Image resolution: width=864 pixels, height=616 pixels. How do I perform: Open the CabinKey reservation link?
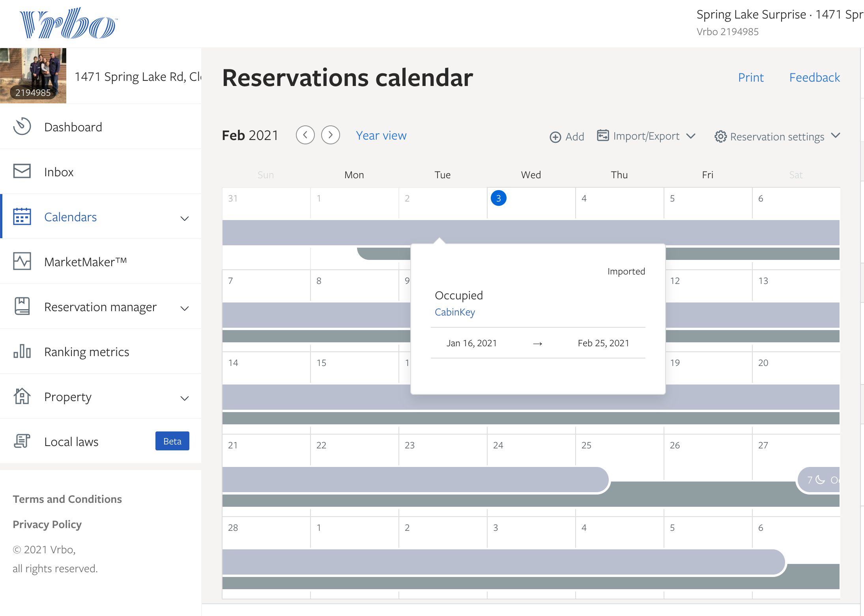point(455,312)
